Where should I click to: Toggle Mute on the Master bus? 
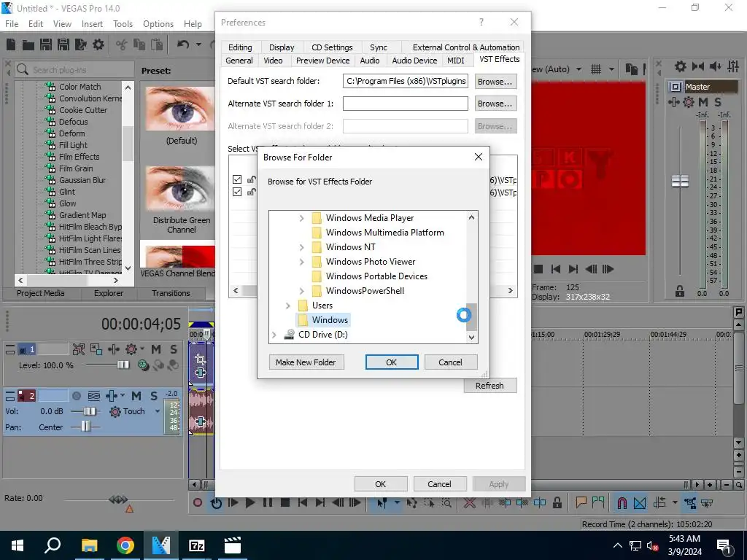coord(703,102)
